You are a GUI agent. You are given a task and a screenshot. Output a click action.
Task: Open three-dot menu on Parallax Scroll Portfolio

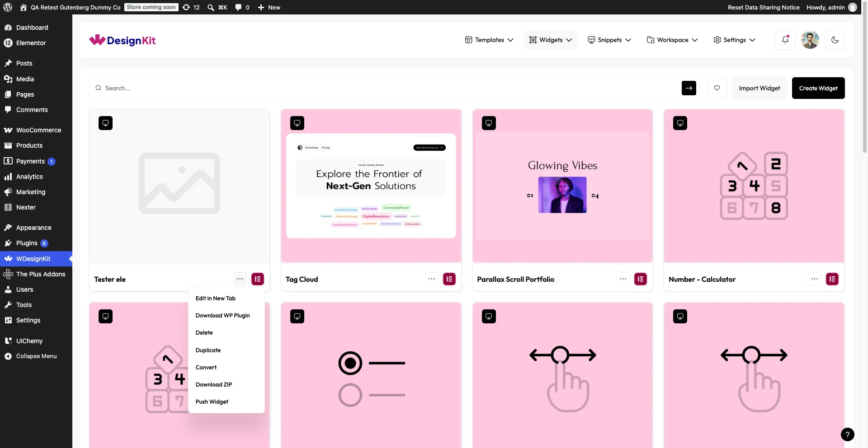[623, 279]
